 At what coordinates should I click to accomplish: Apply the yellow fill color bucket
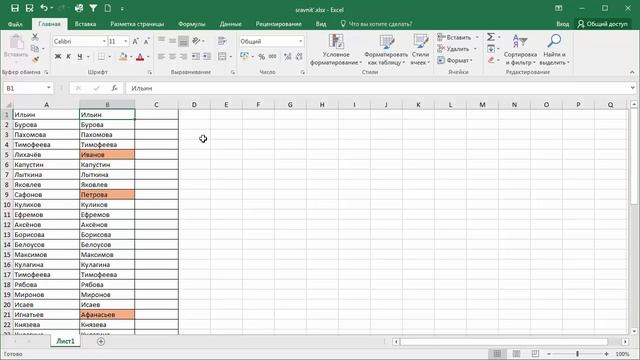coord(123,57)
